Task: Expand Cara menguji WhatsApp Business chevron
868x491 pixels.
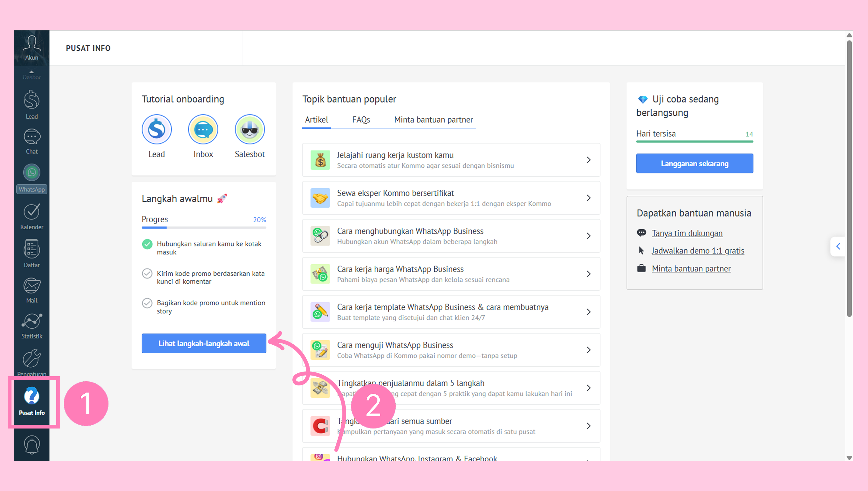Action: (x=588, y=350)
